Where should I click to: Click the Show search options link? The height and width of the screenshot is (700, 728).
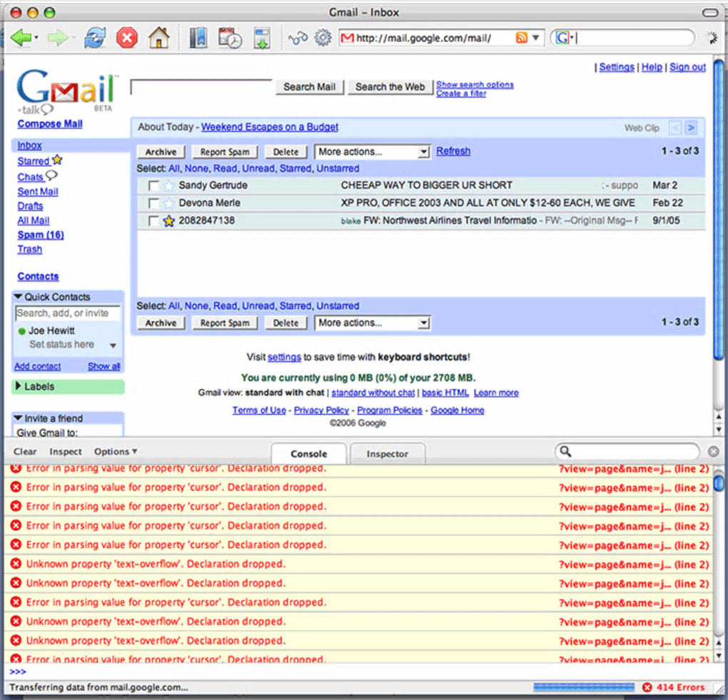point(475,84)
